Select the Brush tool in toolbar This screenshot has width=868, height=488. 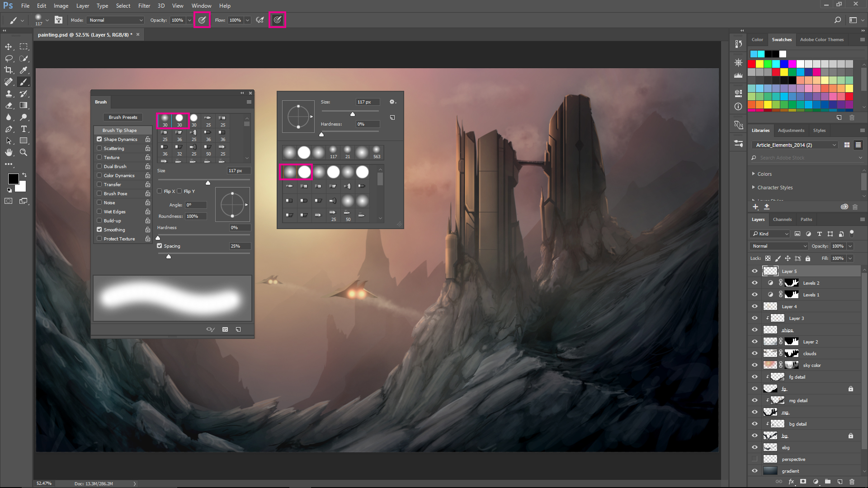23,82
